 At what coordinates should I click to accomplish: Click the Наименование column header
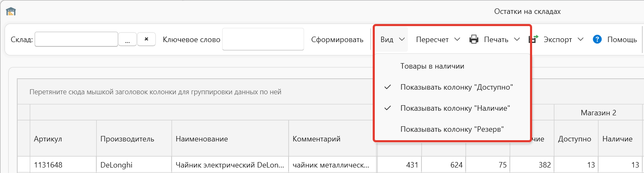point(230,139)
